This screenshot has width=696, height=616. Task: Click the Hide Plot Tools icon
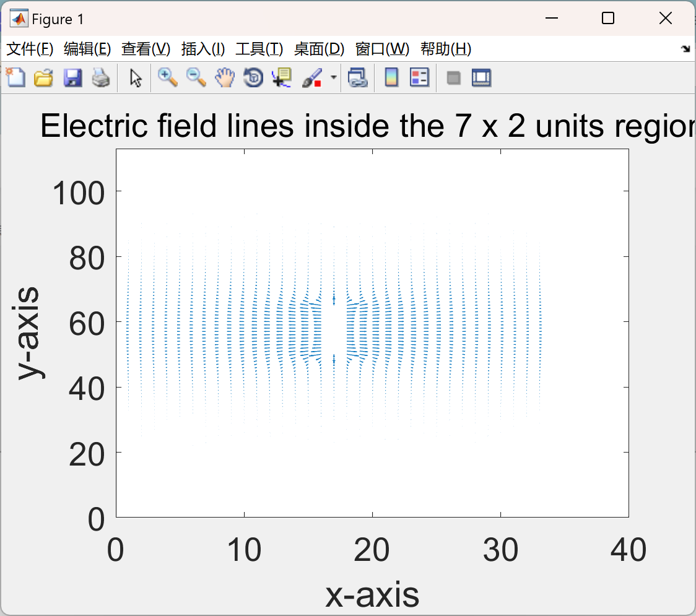(x=453, y=78)
